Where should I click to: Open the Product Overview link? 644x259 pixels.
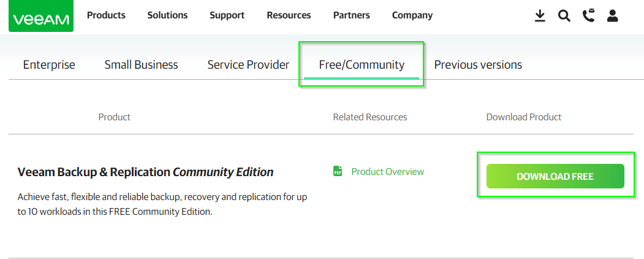(x=388, y=172)
